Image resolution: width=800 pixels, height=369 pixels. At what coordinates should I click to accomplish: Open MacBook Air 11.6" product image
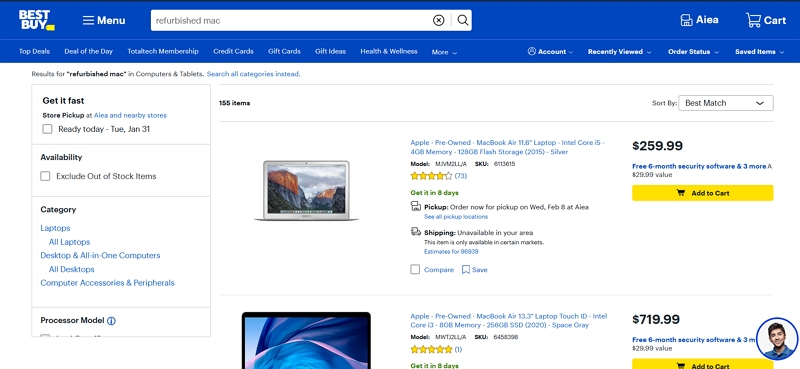(x=306, y=190)
